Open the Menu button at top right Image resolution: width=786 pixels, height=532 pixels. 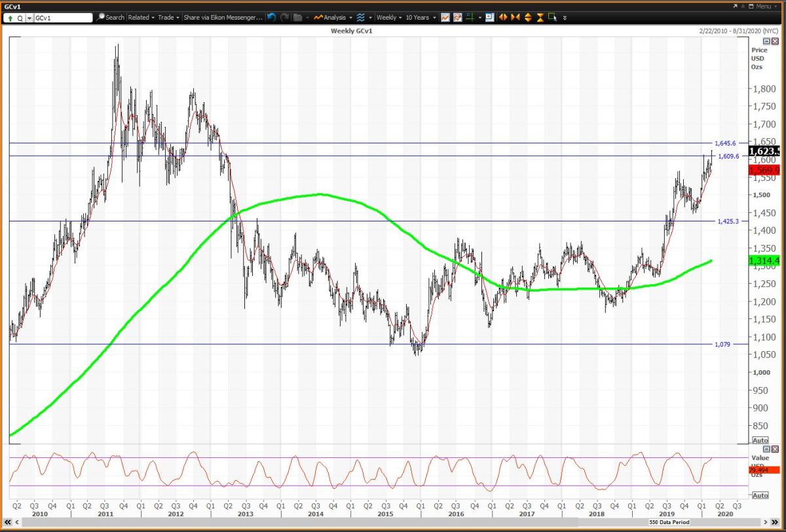[x=760, y=6]
